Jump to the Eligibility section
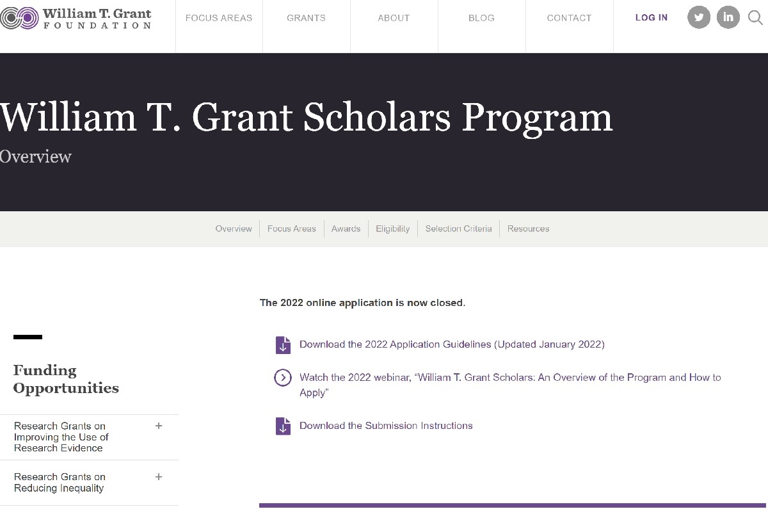The image size is (768, 532). click(x=392, y=229)
